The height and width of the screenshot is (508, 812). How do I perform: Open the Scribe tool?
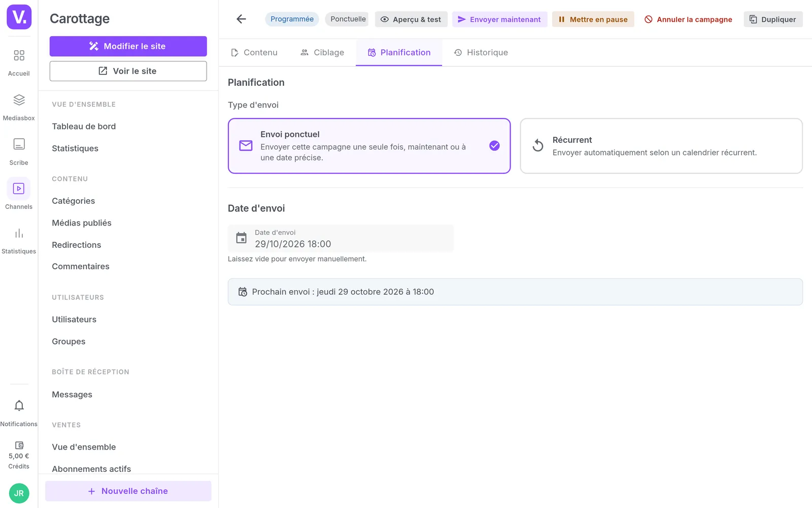(19, 152)
